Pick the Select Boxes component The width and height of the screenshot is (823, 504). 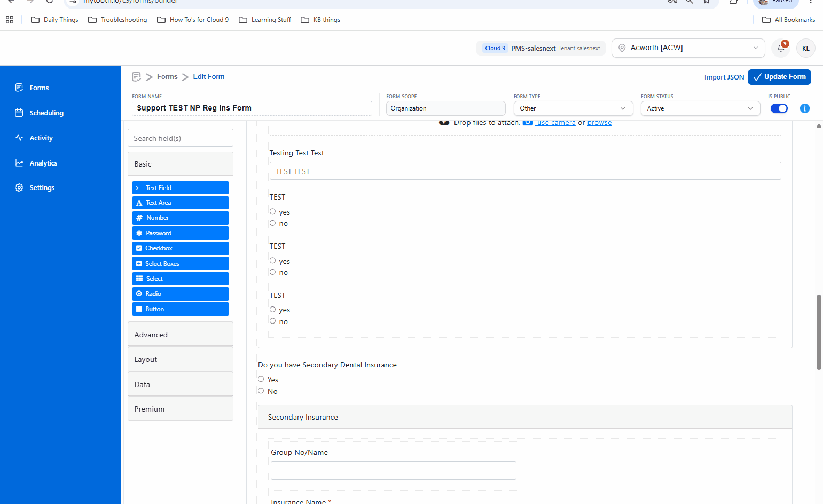pyautogui.click(x=181, y=264)
